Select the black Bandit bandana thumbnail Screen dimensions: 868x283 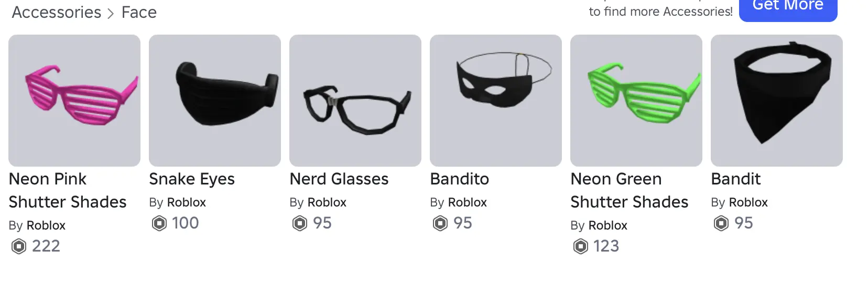[777, 101]
